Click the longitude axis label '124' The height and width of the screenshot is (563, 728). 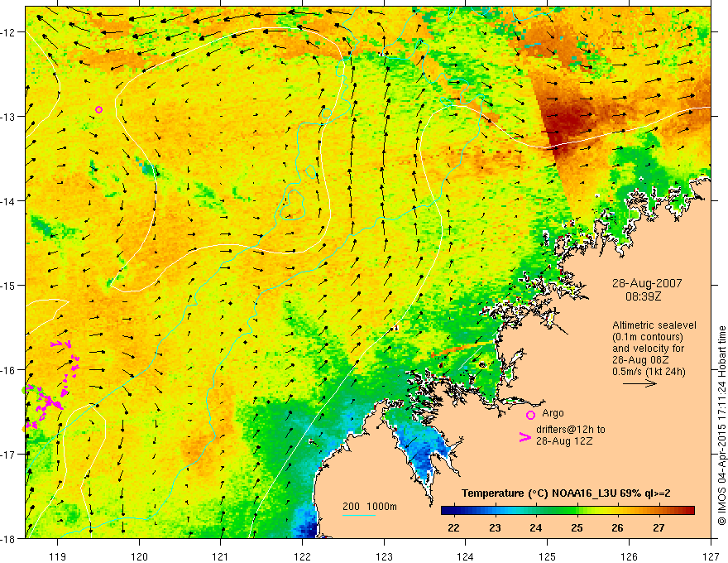tap(466, 556)
